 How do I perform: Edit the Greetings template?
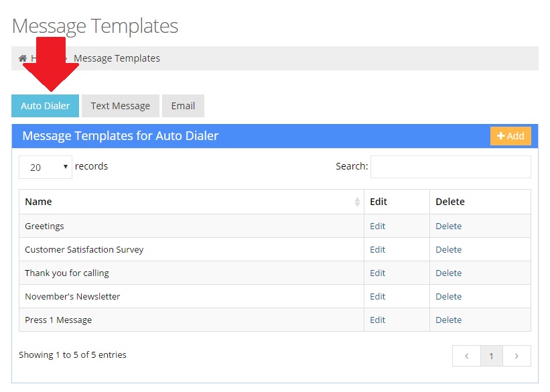coord(377,226)
